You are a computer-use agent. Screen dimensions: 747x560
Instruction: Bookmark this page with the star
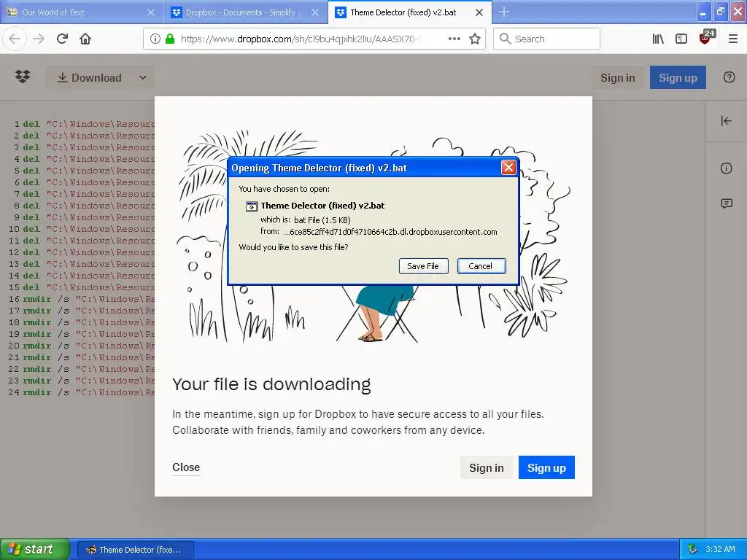tap(474, 39)
